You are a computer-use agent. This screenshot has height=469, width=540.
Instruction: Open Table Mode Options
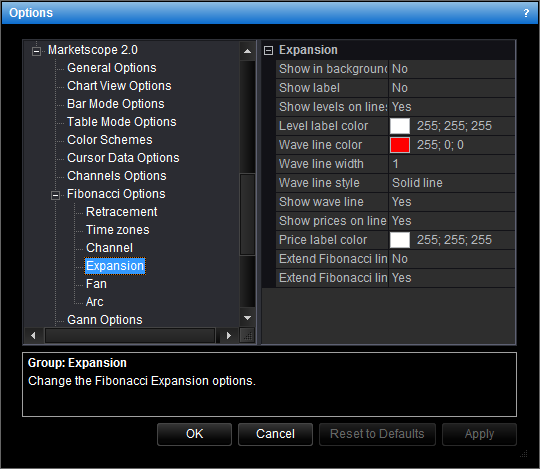122,122
